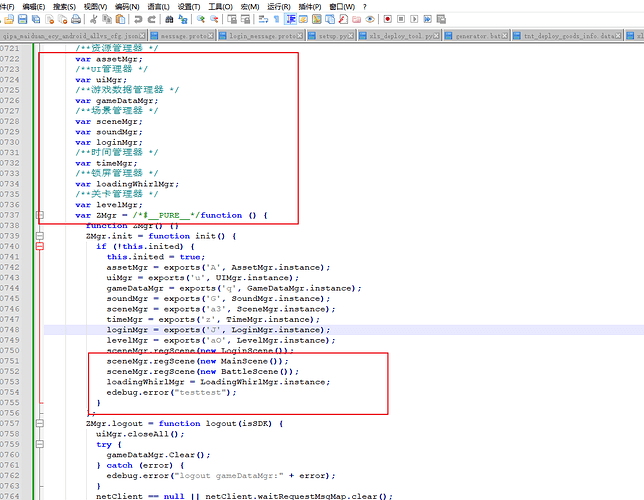This screenshot has height=500, width=644.
Task: Click the Redo arrow icon
Action: pos(152,19)
